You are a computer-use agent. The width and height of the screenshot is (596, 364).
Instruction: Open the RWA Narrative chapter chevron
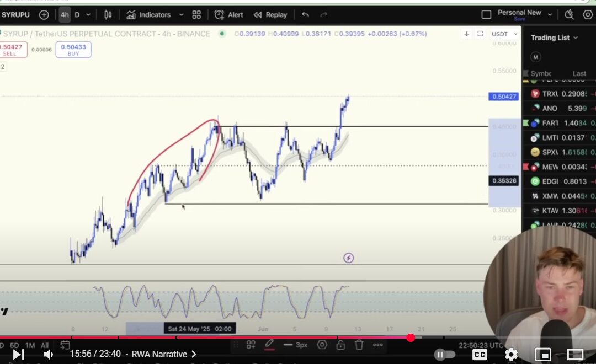click(x=194, y=354)
